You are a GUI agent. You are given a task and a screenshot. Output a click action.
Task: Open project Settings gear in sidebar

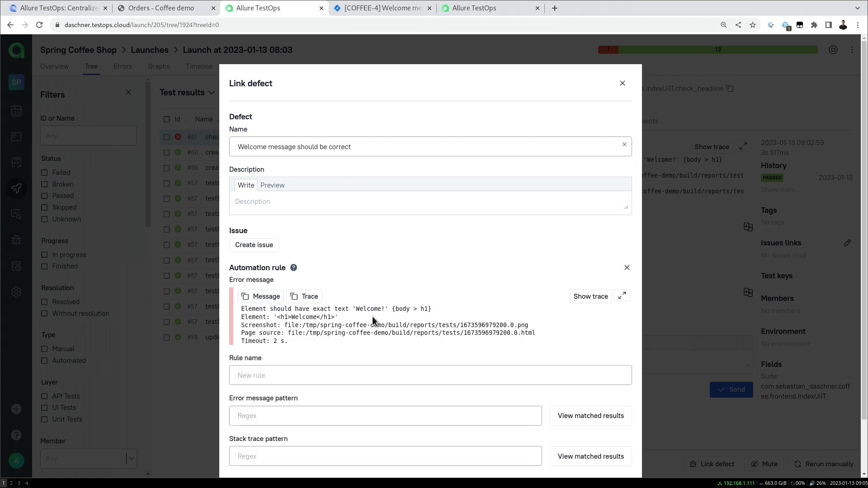(16, 291)
